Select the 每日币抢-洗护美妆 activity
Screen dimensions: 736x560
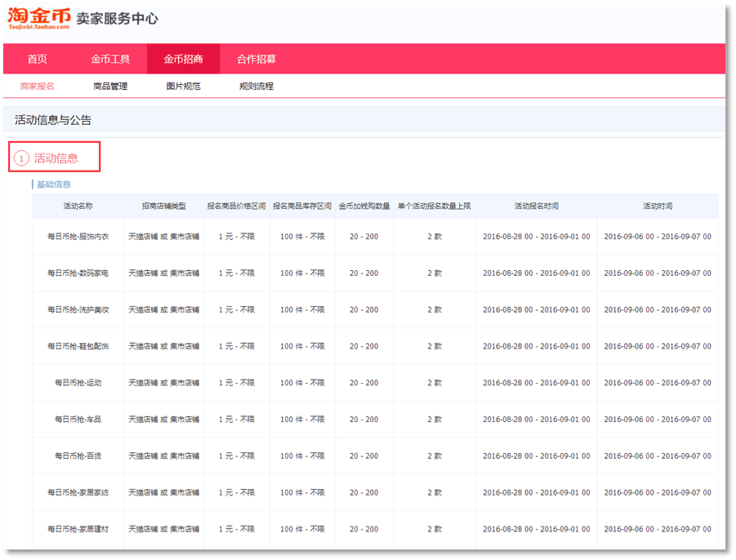tap(78, 309)
